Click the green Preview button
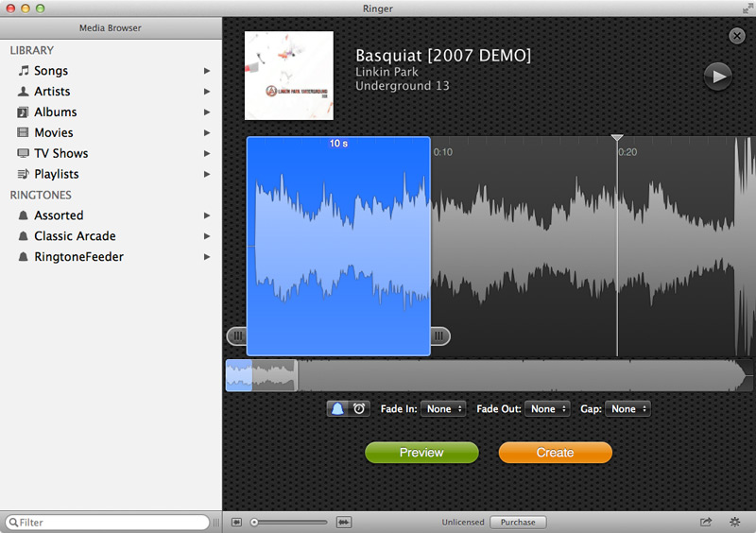The height and width of the screenshot is (533, 756). pos(421,453)
